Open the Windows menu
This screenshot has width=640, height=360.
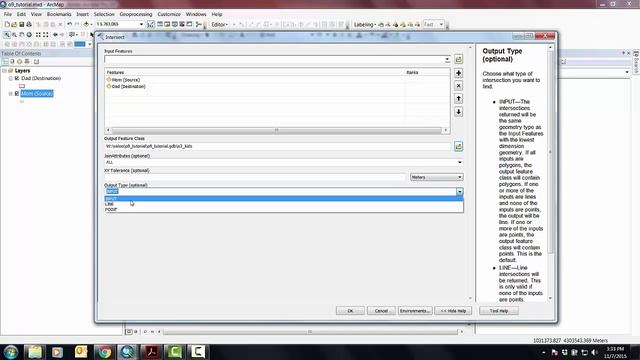(x=196, y=14)
